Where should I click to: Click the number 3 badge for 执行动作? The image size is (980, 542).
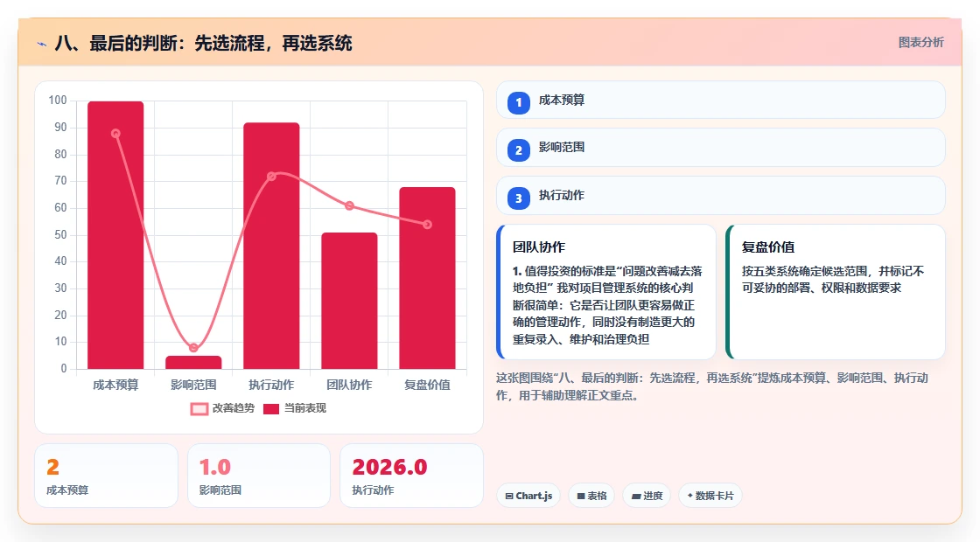pyautogui.click(x=519, y=198)
